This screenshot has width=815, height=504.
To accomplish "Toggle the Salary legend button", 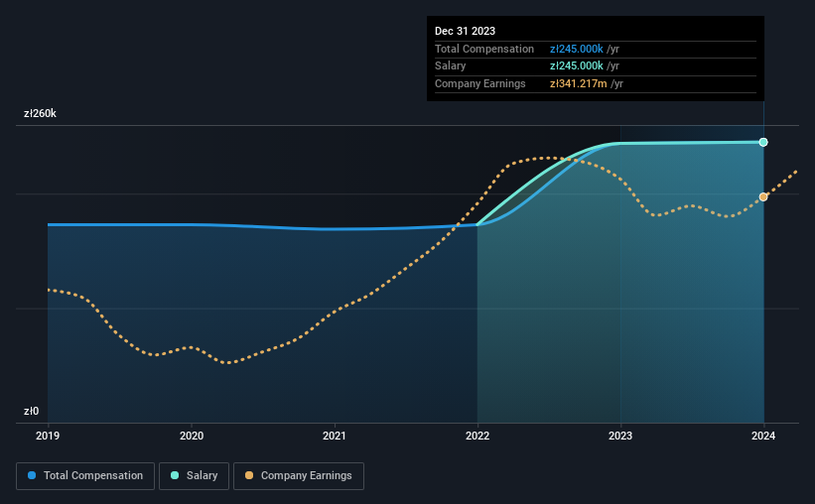I will [x=194, y=476].
